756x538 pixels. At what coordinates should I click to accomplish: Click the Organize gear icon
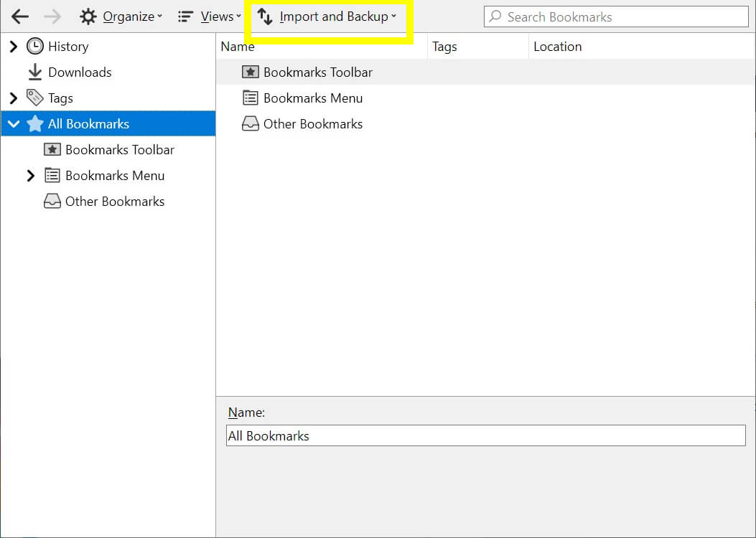tap(88, 16)
